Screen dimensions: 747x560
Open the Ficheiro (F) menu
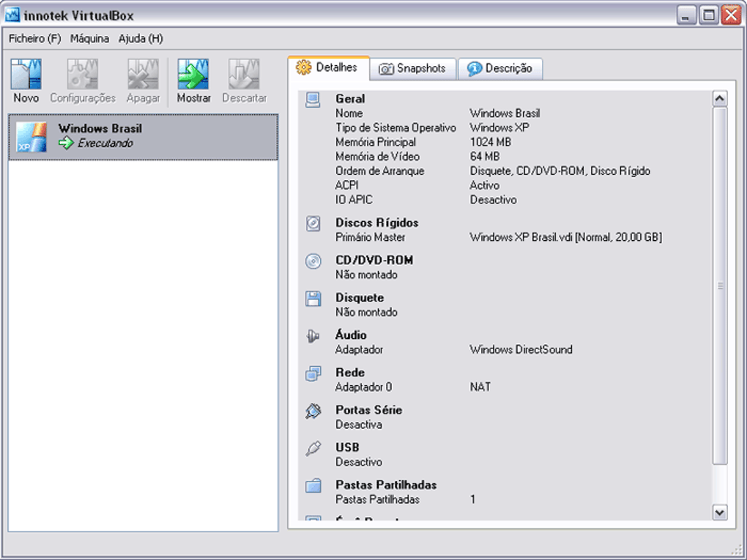click(x=34, y=39)
